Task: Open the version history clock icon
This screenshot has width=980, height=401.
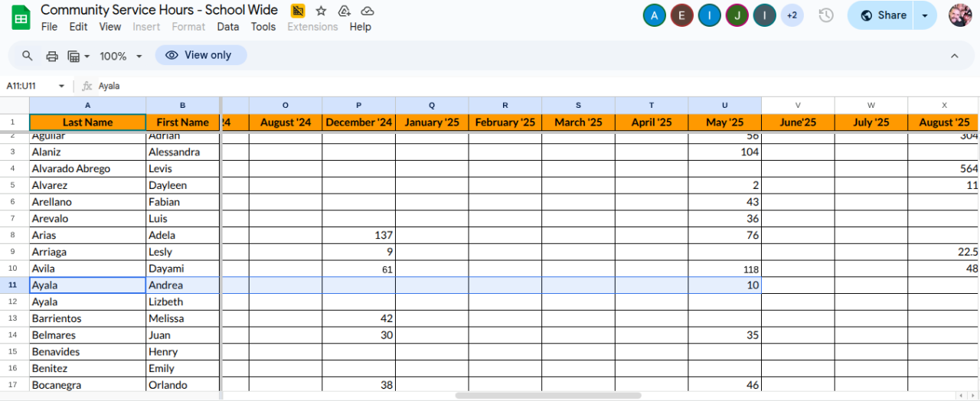Action: tap(825, 15)
